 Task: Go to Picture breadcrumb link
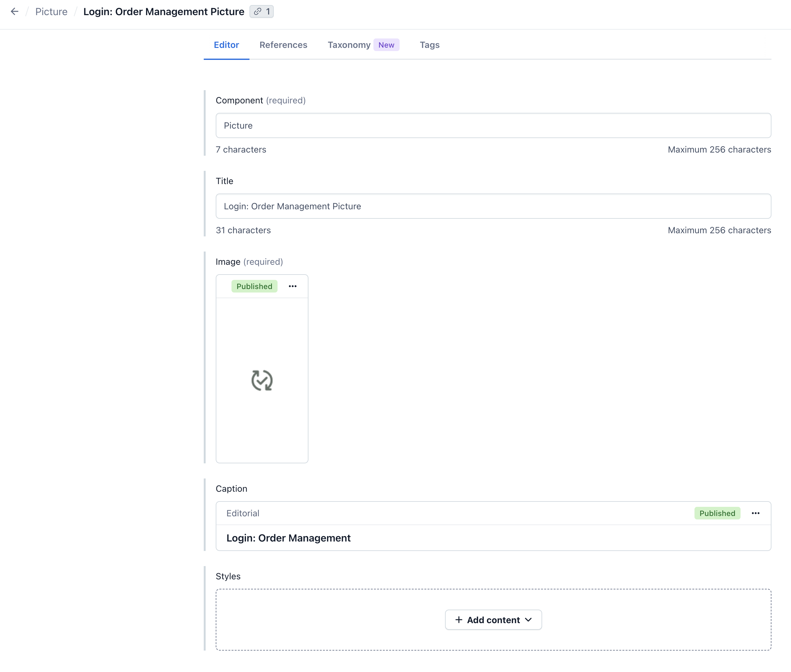click(51, 12)
